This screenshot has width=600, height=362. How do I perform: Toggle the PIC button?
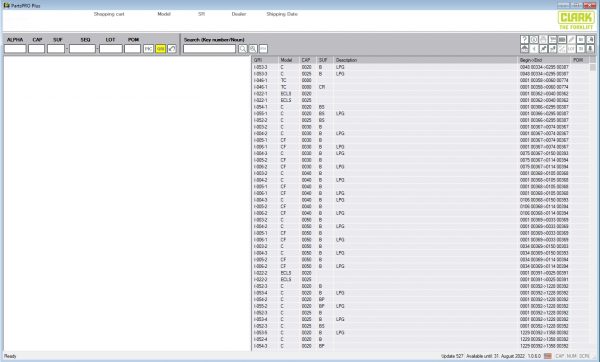(148, 49)
